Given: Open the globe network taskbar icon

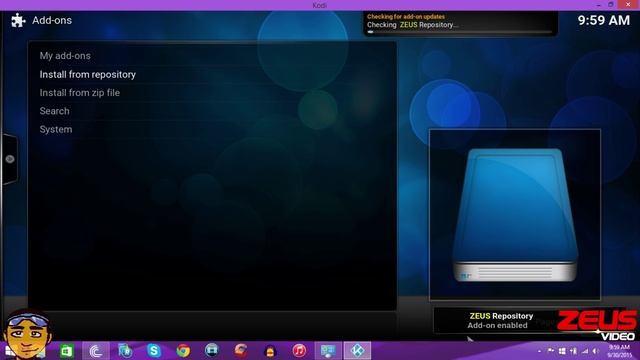Looking at the screenshot, I should tap(125, 351).
